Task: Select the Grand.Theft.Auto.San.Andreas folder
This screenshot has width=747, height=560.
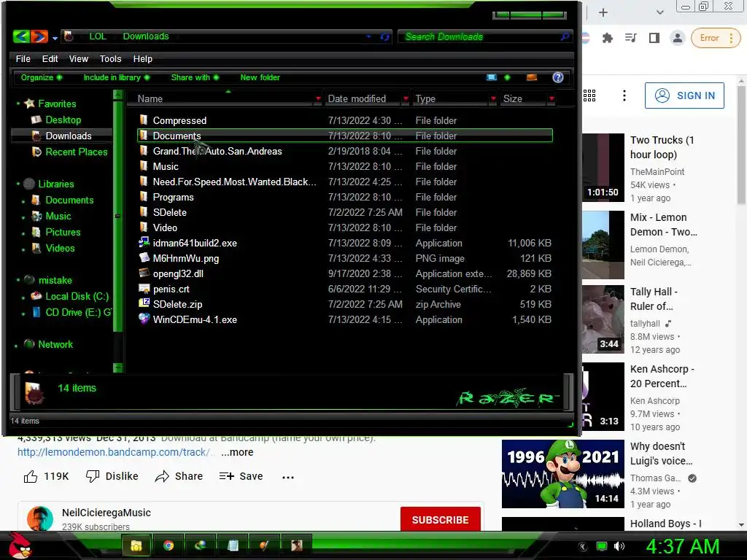Action: pyautogui.click(x=217, y=151)
